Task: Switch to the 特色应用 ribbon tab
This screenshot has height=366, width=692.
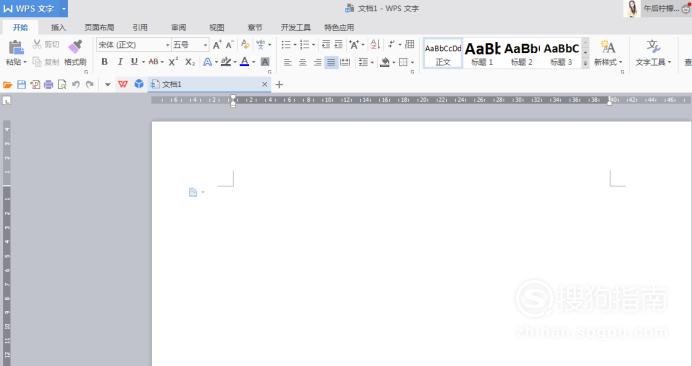Action: coord(339,27)
